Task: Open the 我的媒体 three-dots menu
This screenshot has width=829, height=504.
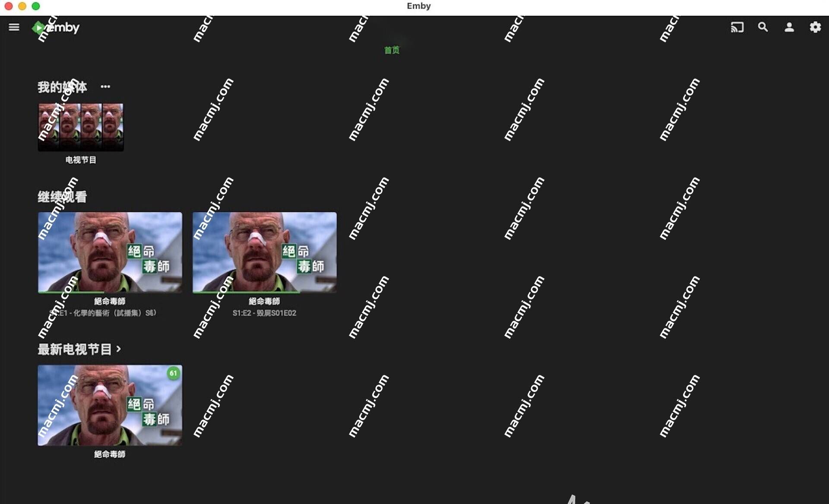Action: point(105,87)
